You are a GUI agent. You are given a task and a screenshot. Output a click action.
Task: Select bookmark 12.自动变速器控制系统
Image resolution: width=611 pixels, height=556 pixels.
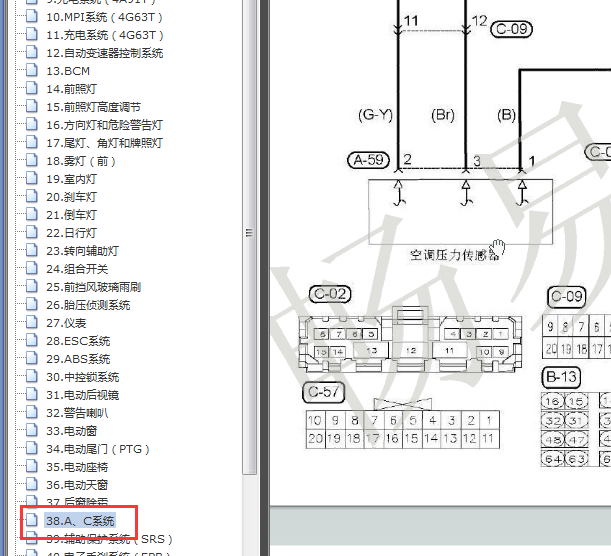click(x=104, y=53)
